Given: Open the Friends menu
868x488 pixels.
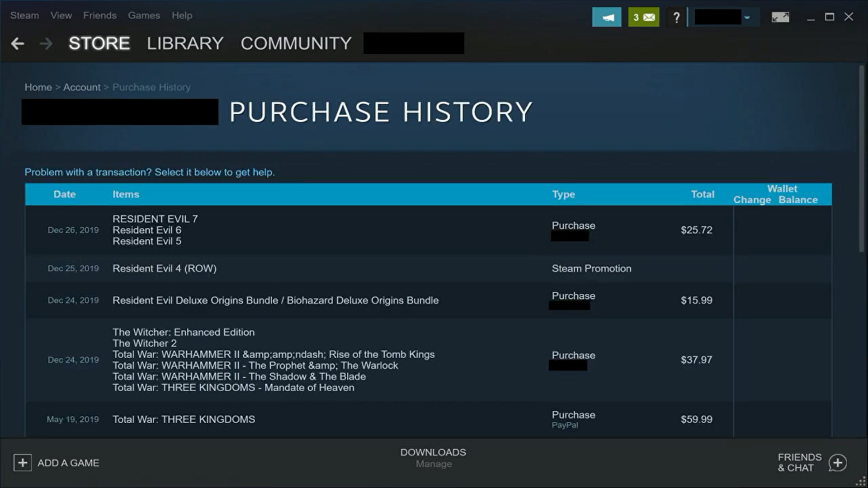Looking at the screenshot, I should pos(99,15).
